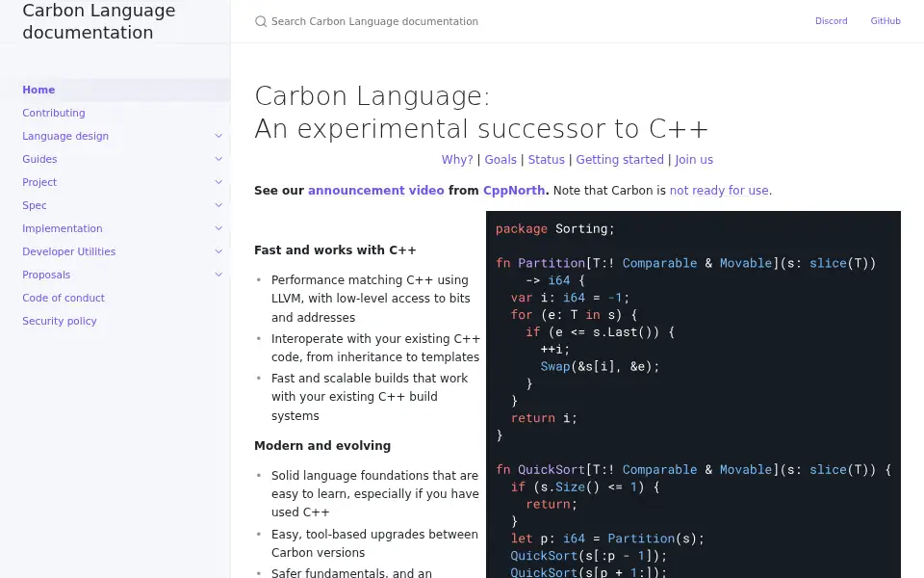Click the 'Fast and works with C++' heading

335,250
